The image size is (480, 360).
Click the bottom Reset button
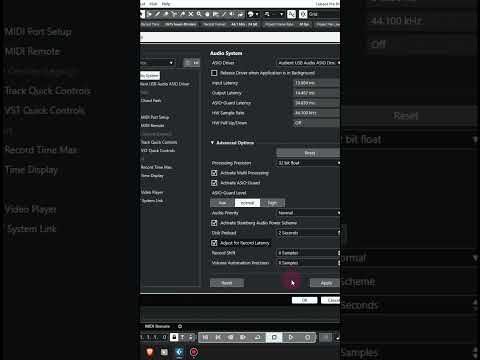227,283
